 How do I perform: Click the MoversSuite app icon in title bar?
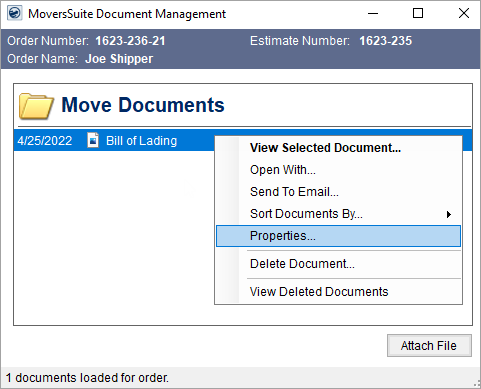click(x=14, y=14)
